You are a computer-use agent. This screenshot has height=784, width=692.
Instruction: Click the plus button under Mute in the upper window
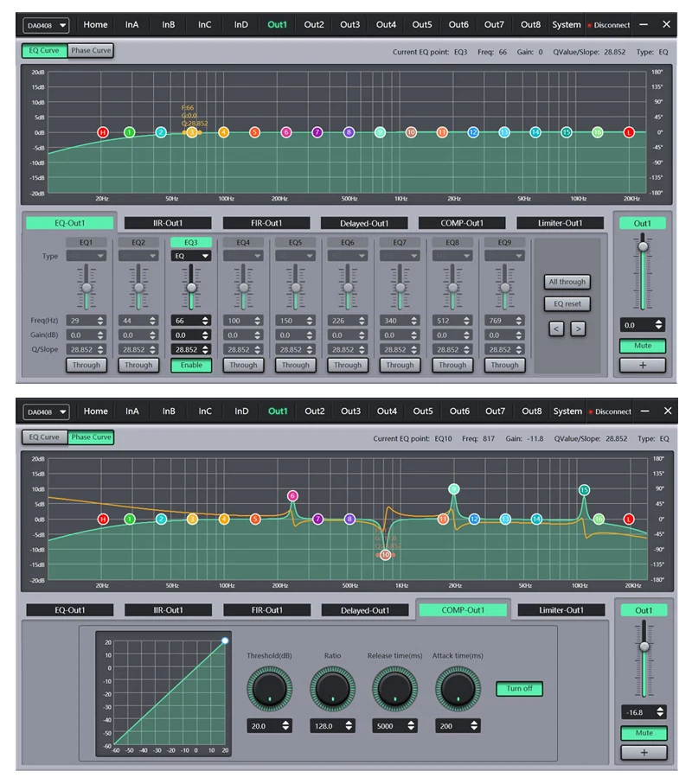click(x=643, y=365)
